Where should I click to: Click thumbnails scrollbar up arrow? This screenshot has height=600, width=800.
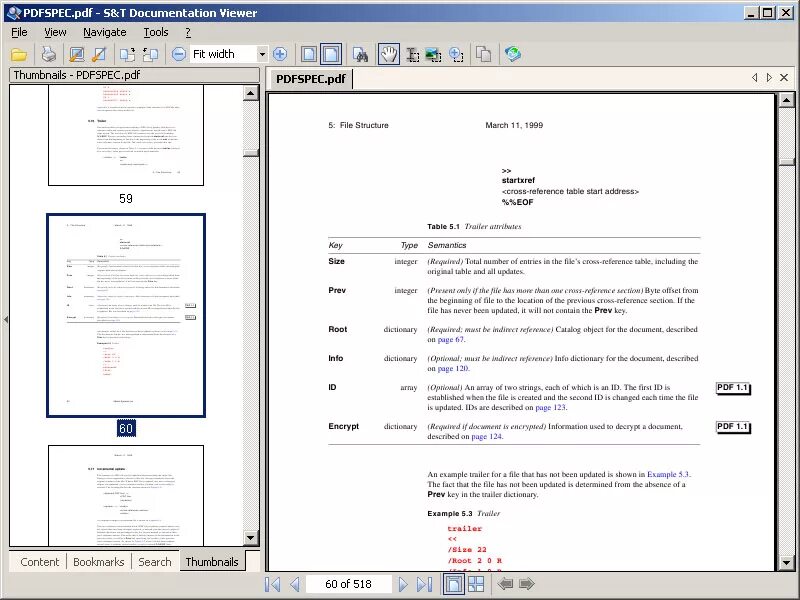(x=251, y=93)
